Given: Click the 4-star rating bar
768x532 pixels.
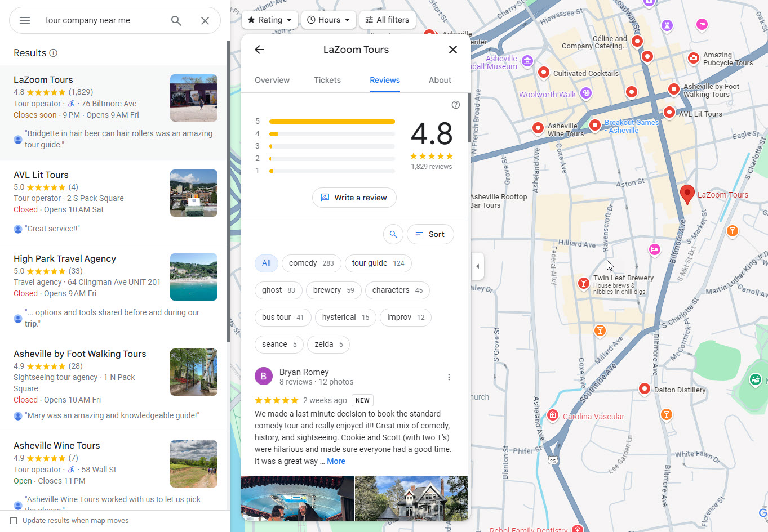Looking at the screenshot, I should (x=332, y=133).
